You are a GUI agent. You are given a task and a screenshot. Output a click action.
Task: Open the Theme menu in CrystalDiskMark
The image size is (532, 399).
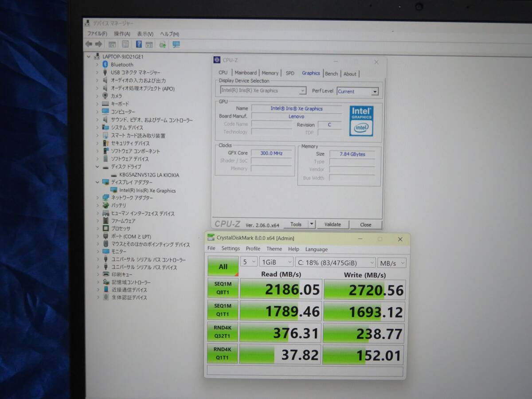(274, 249)
